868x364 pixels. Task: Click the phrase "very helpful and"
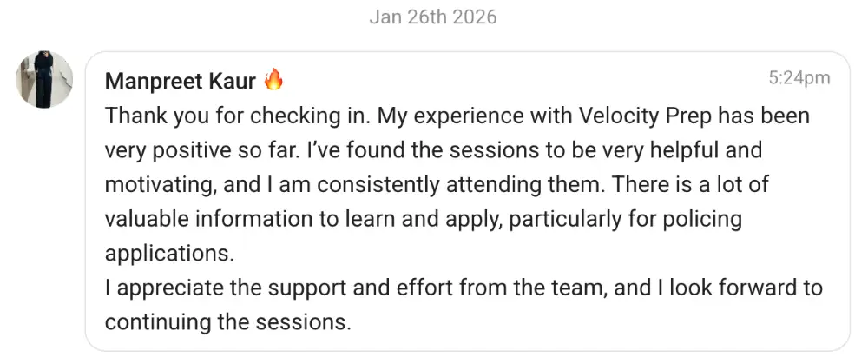pyautogui.click(x=685, y=150)
